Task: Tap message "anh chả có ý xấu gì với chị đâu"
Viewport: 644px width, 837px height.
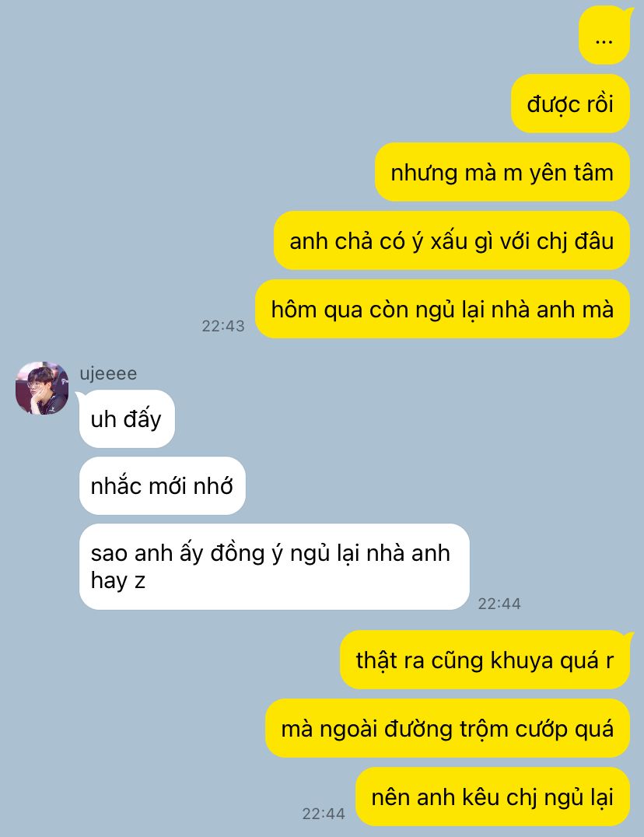Action: [x=451, y=240]
